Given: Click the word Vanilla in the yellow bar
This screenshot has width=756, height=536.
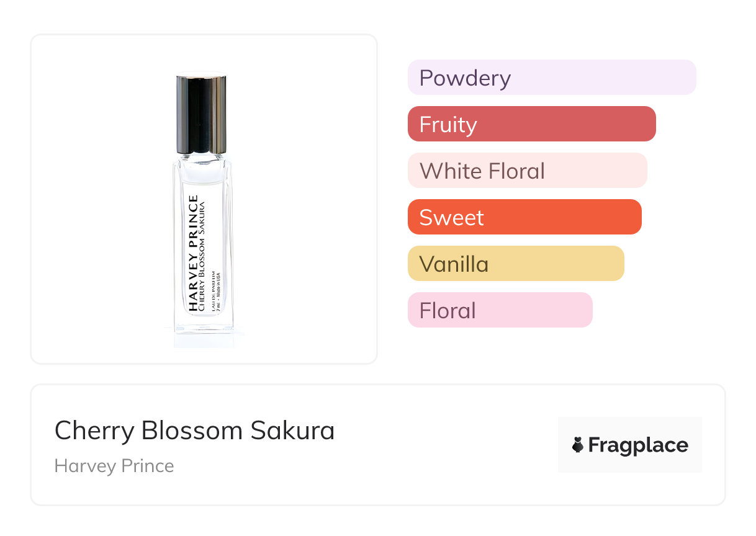Looking at the screenshot, I should pos(454,264).
